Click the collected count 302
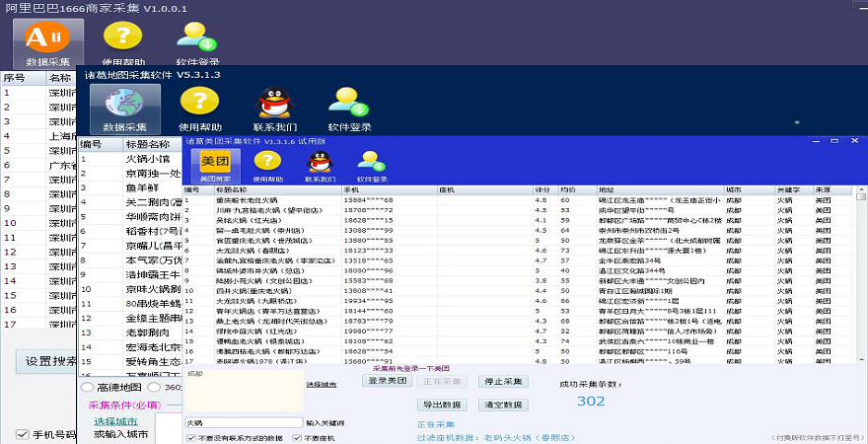The image size is (868, 444). (x=591, y=402)
